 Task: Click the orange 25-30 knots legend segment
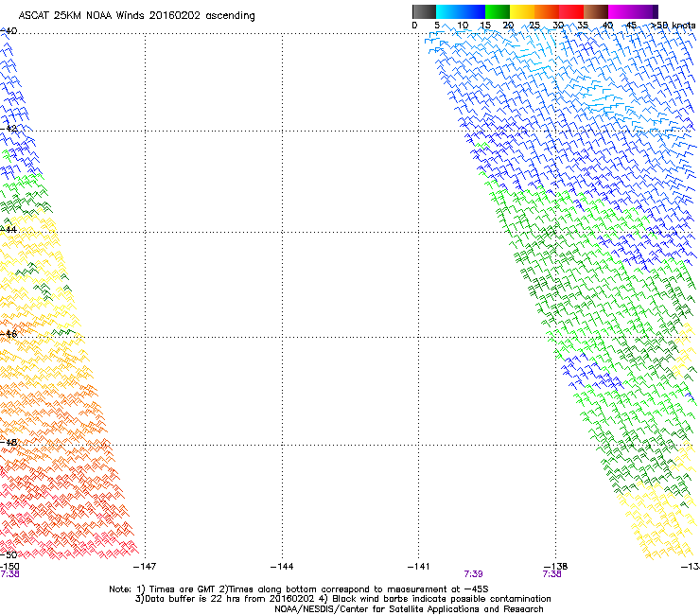(547, 11)
